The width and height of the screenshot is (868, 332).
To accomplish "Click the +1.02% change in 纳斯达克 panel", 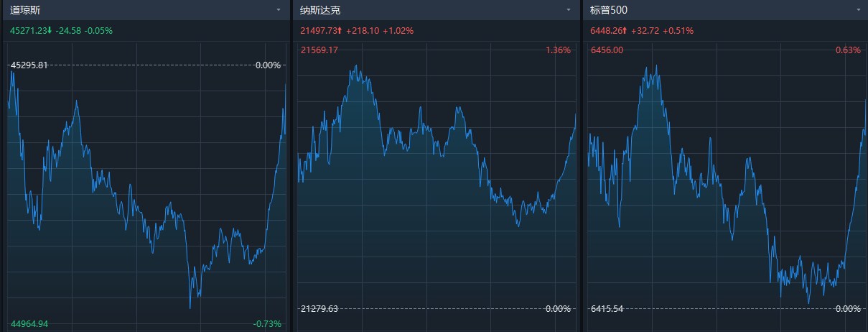I will click(x=398, y=30).
